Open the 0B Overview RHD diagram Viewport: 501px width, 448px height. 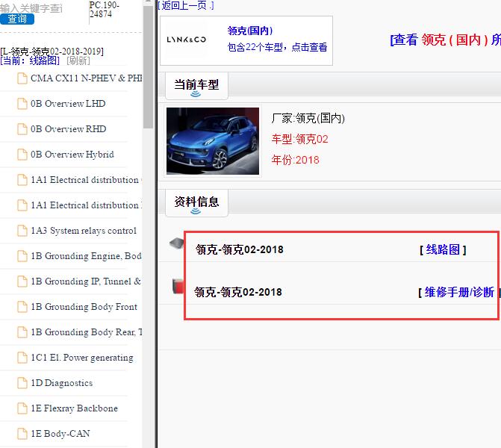point(69,128)
